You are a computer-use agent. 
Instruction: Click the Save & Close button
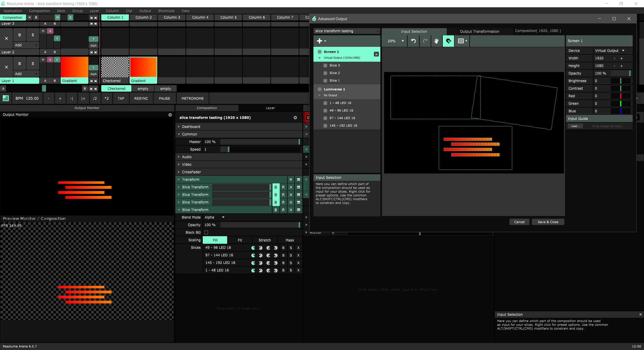tap(548, 222)
